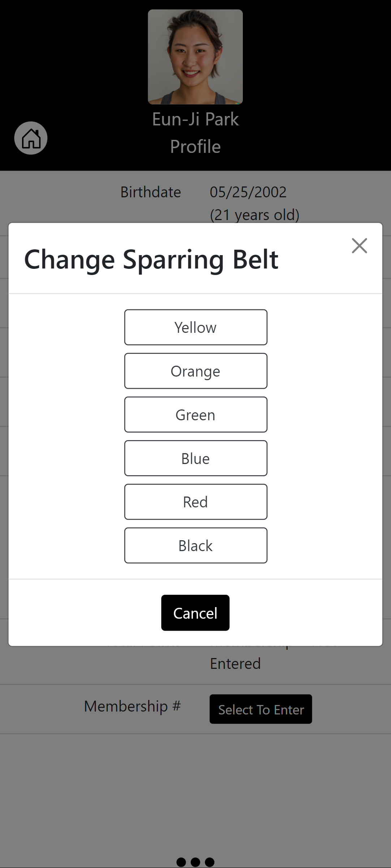
Task: Click the Eun-Ji Park name heading
Action: [x=195, y=119]
